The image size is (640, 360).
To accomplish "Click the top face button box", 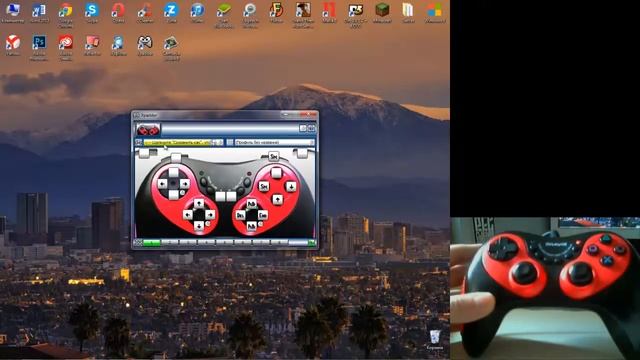I will tap(276, 173).
